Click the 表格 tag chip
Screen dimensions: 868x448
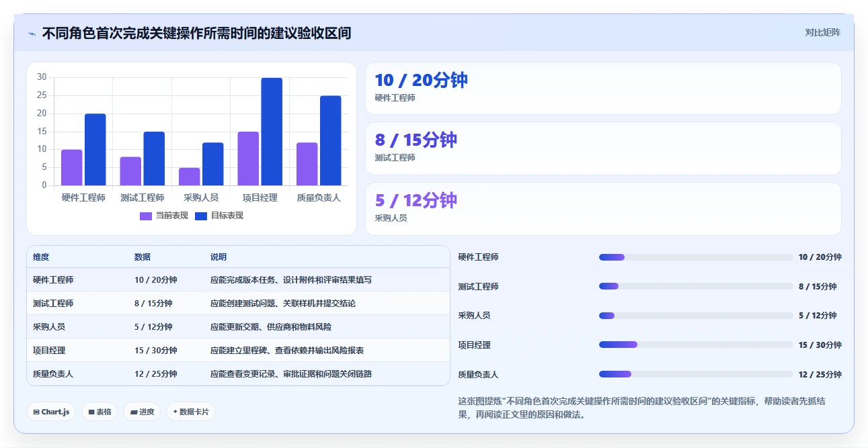100,412
